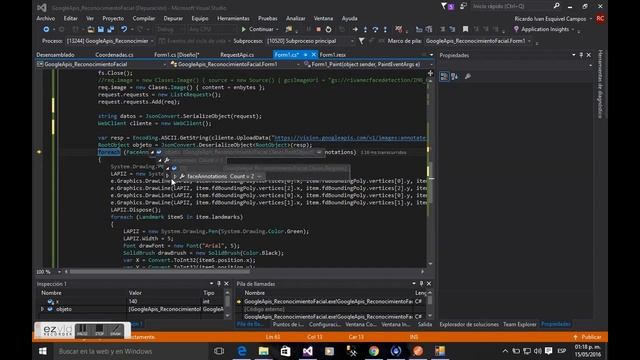The image size is (640, 360).
Task: Click the navigate backward toolbar icon
Action: tap(46, 29)
